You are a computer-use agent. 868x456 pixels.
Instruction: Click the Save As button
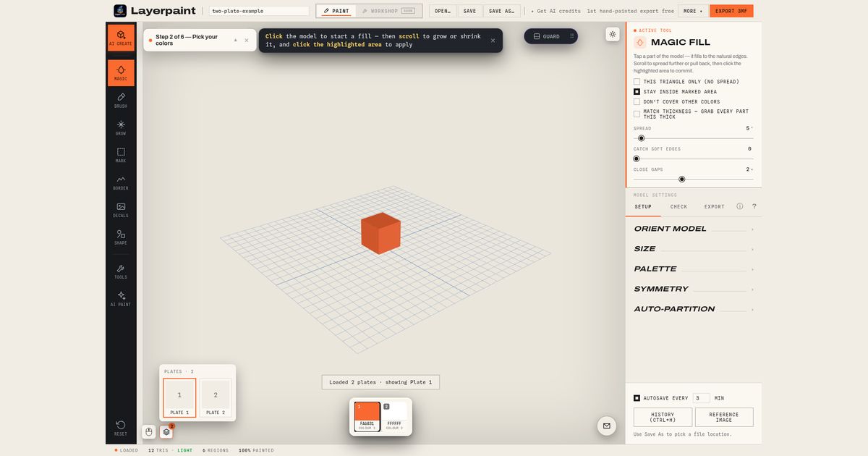(x=501, y=11)
